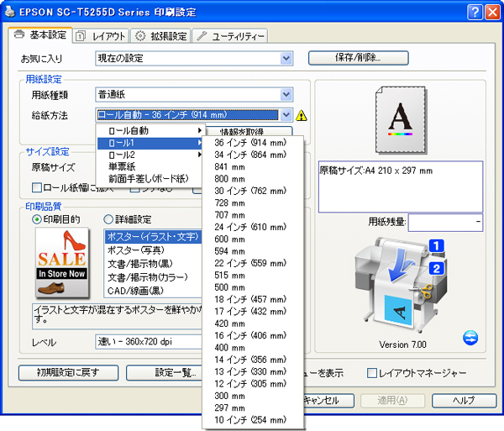Click the yellow warning triangle icon
This screenshot has height=431, width=504.
[302, 115]
